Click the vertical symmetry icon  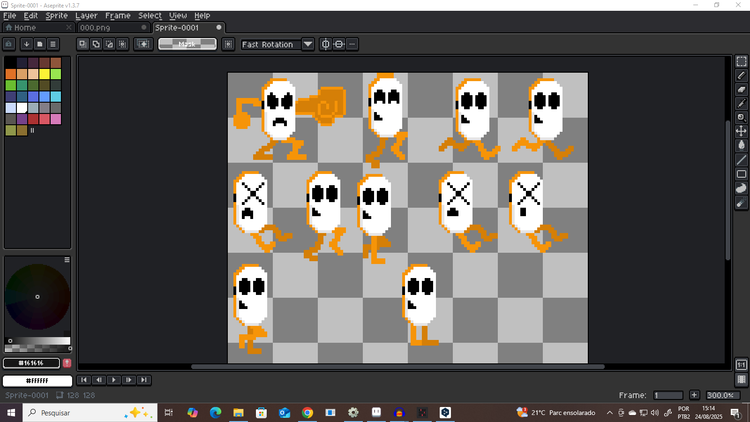click(x=326, y=44)
